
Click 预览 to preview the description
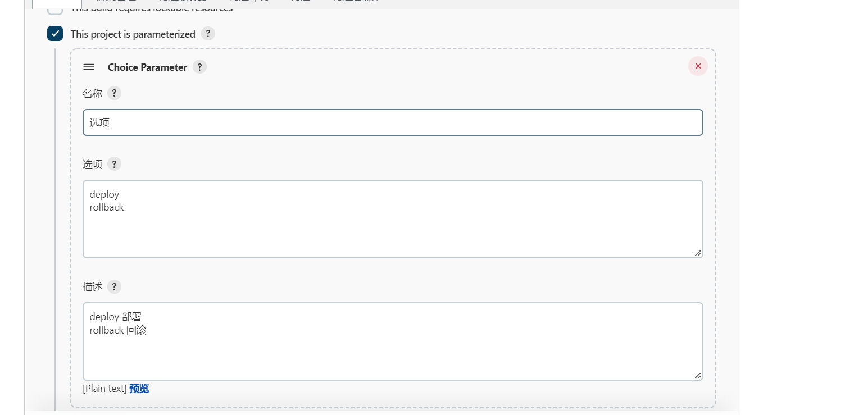click(x=139, y=388)
